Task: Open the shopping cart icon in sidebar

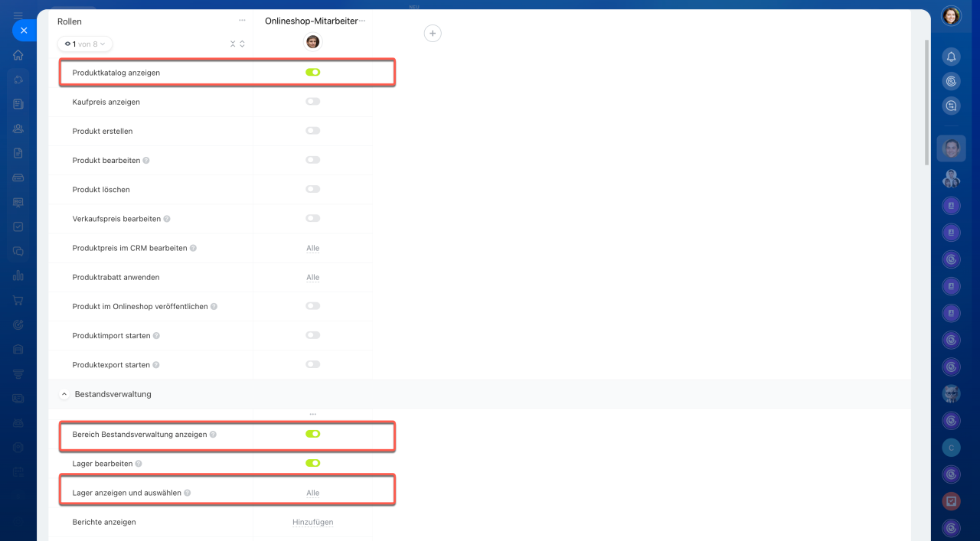Action: coord(18,300)
